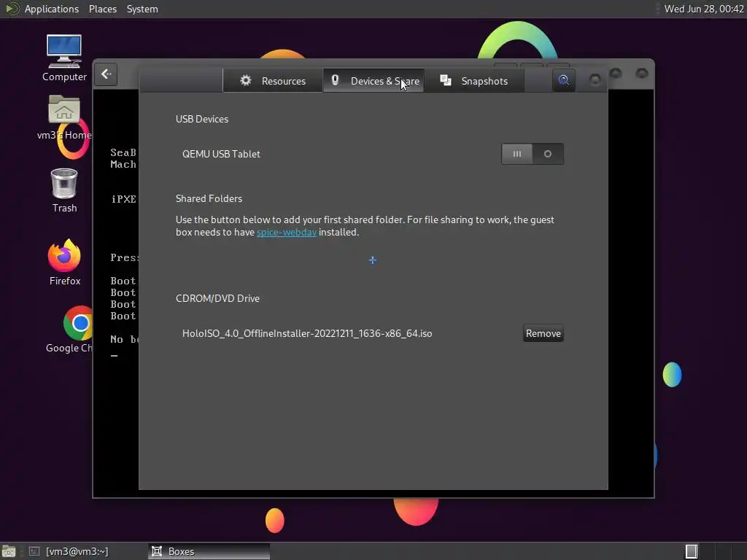This screenshot has height=560, width=747.
Task: Click the show desktop icon in taskbar
Action: click(9, 551)
